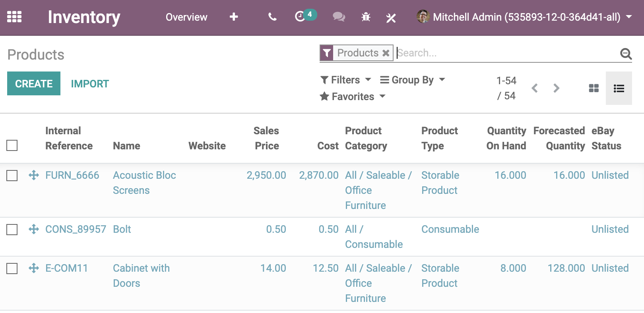Open the conversations chat icon
The height and width of the screenshot is (313, 644).
(339, 17)
